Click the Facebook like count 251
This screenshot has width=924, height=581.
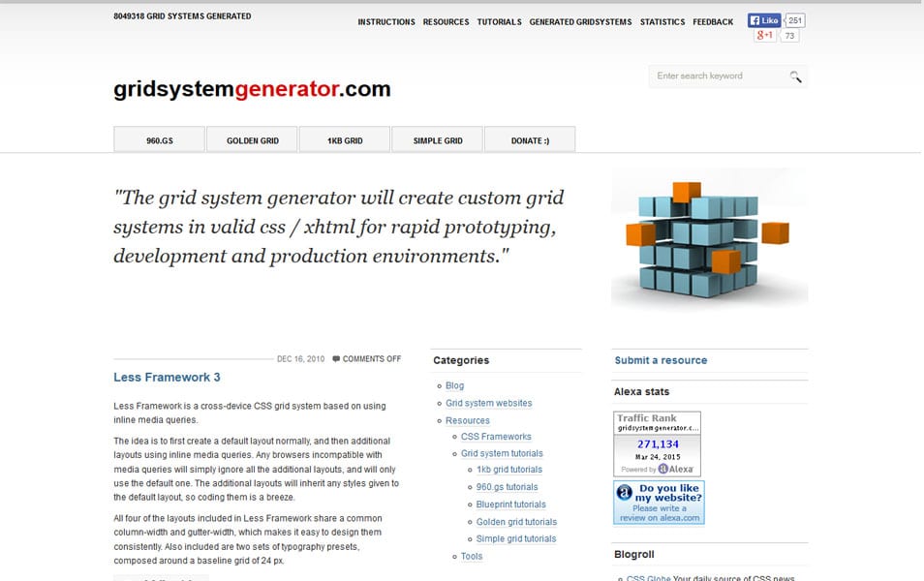795,20
